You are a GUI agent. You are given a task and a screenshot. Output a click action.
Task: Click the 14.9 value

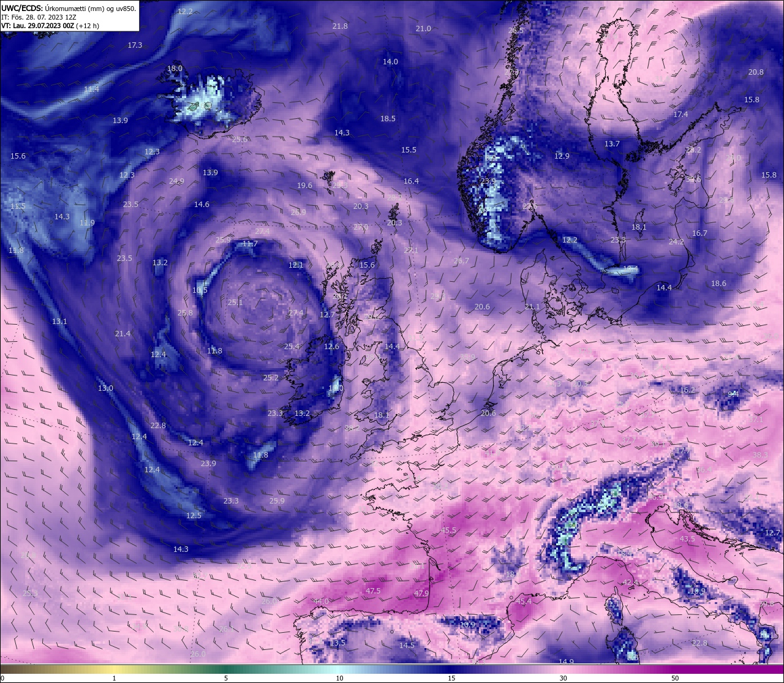pos(566,662)
